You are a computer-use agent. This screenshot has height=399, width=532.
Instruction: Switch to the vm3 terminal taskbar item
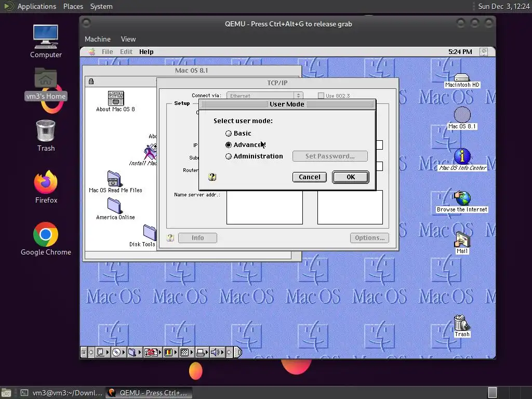[x=61, y=393]
